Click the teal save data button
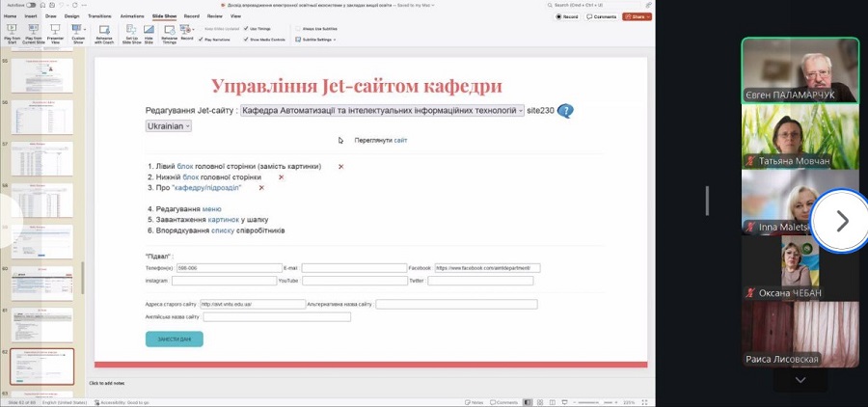 [x=174, y=339]
